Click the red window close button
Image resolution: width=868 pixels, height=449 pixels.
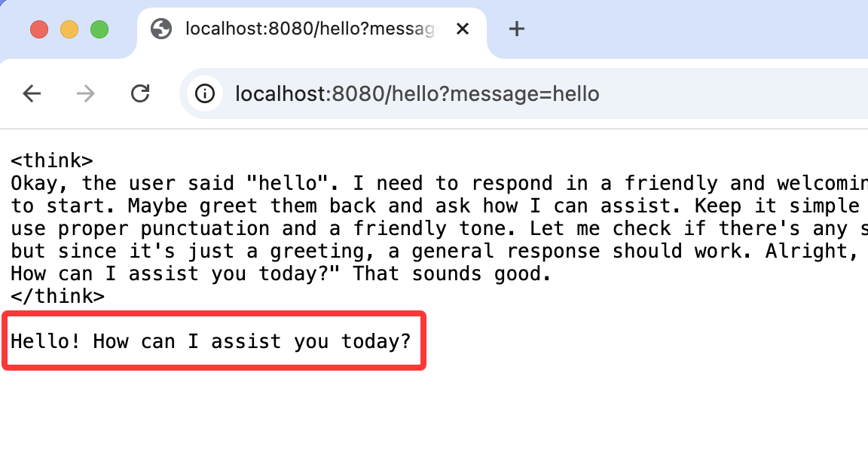point(38,29)
